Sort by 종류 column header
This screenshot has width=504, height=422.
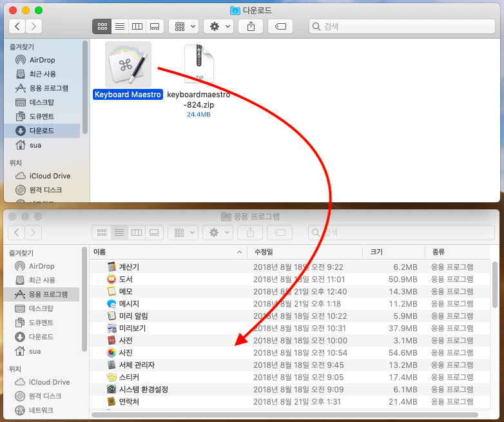click(x=458, y=252)
